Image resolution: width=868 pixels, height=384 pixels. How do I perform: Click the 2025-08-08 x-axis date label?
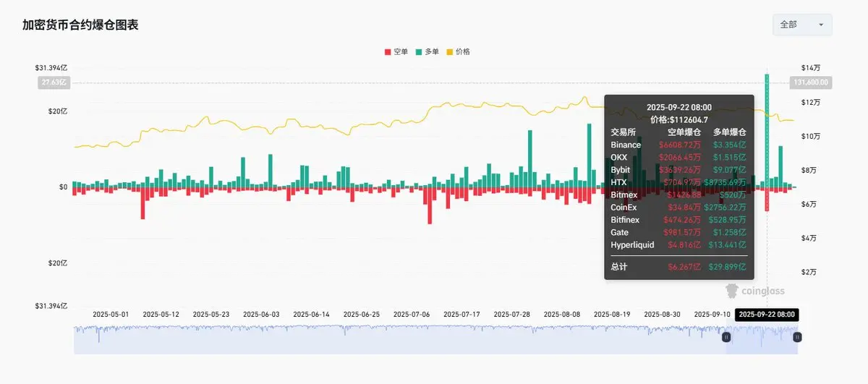pos(562,315)
